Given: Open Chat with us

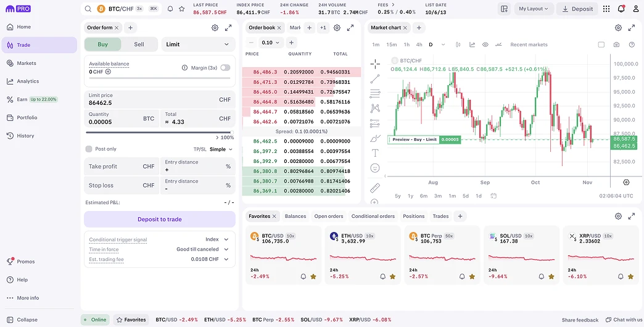Looking at the screenshot, I should point(624,320).
